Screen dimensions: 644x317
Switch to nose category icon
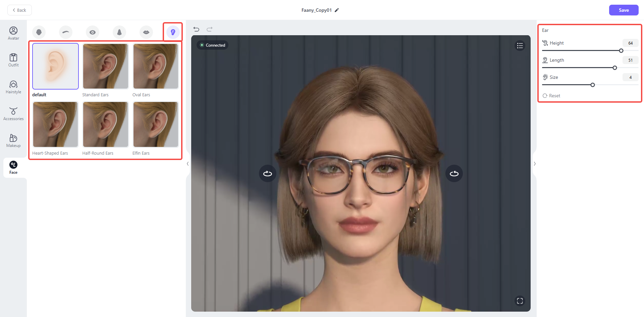[x=119, y=32]
